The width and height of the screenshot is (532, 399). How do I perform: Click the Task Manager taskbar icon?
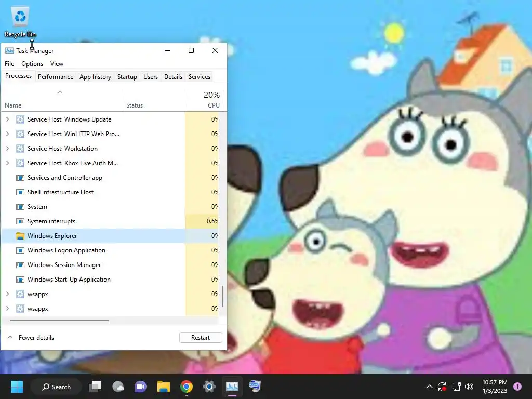tap(232, 387)
